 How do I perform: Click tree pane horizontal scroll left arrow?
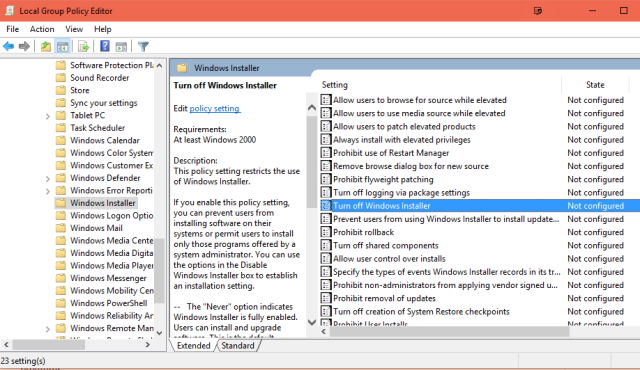click(6, 345)
